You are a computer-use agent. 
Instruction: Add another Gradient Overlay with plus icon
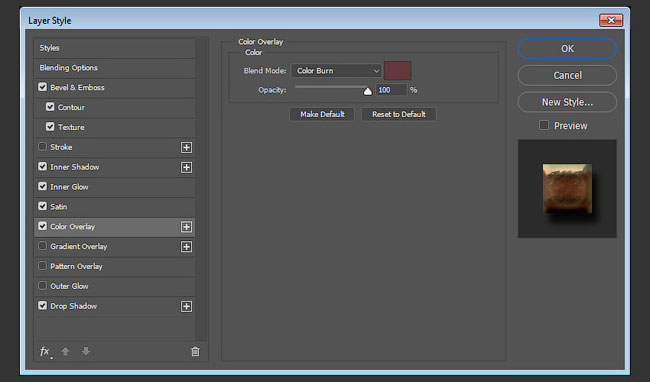point(187,247)
